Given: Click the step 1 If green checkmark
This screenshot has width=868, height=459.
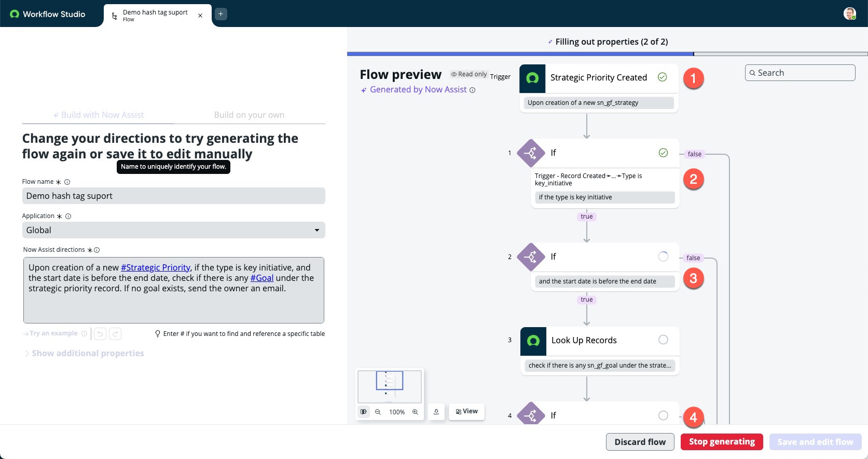Looking at the screenshot, I should (x=663, y=153).
